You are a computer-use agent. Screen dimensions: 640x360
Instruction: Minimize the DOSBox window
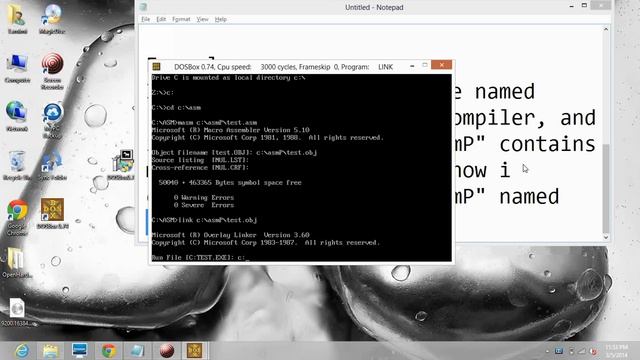412,66
